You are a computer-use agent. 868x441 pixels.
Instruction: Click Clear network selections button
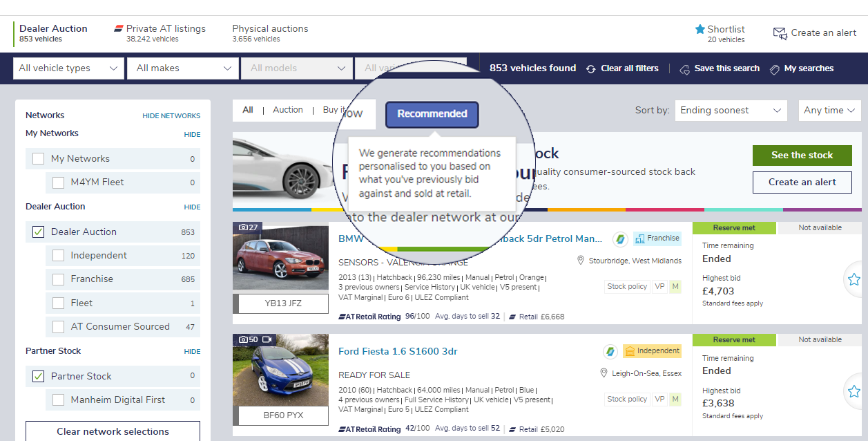pos(113,431)
